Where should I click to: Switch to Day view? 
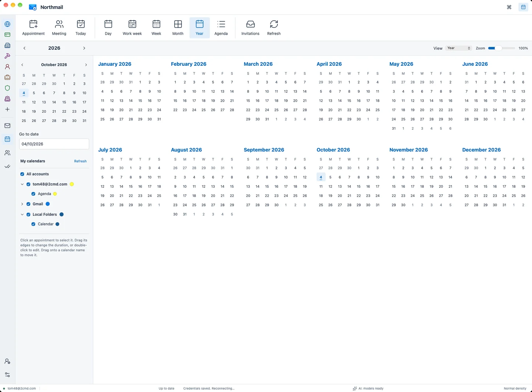coord(108,28)
